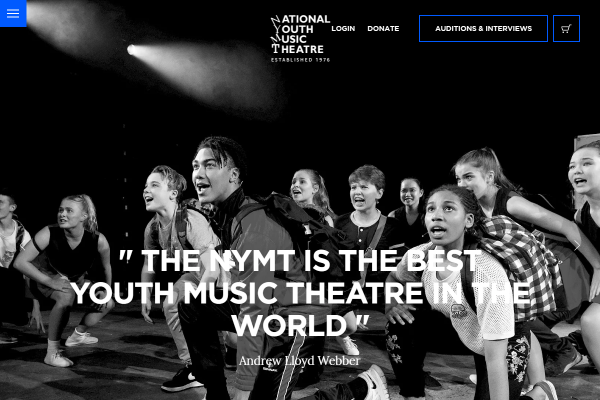Click the National Youth Music Theatre logo
Screen dimensions: 600x400
tap(300, 38)
